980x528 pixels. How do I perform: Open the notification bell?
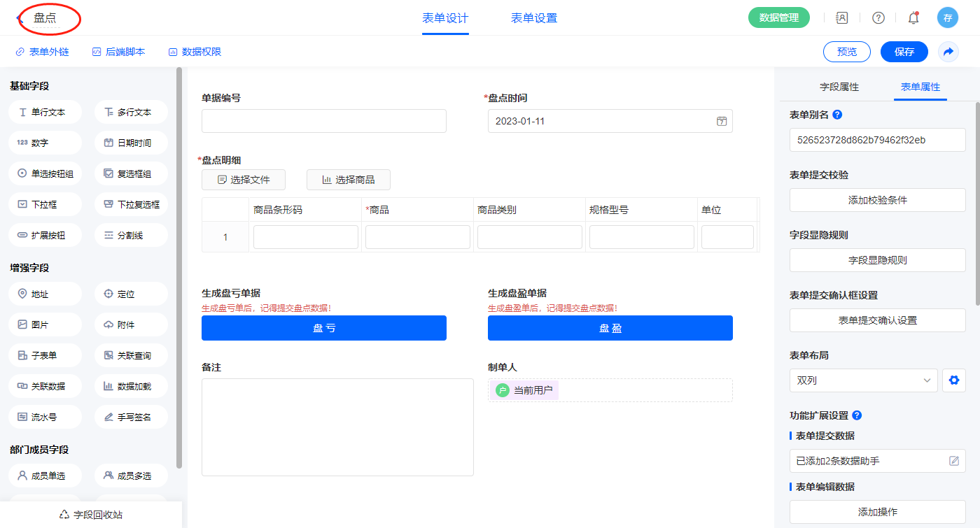[x=913, y=18]
